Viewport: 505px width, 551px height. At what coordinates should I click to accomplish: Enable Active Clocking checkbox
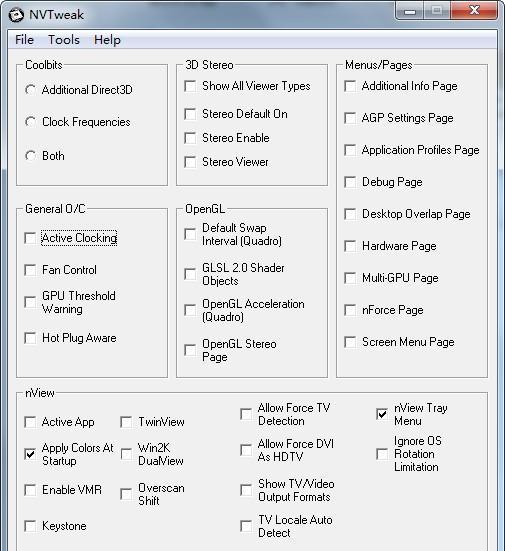[30, 238]
